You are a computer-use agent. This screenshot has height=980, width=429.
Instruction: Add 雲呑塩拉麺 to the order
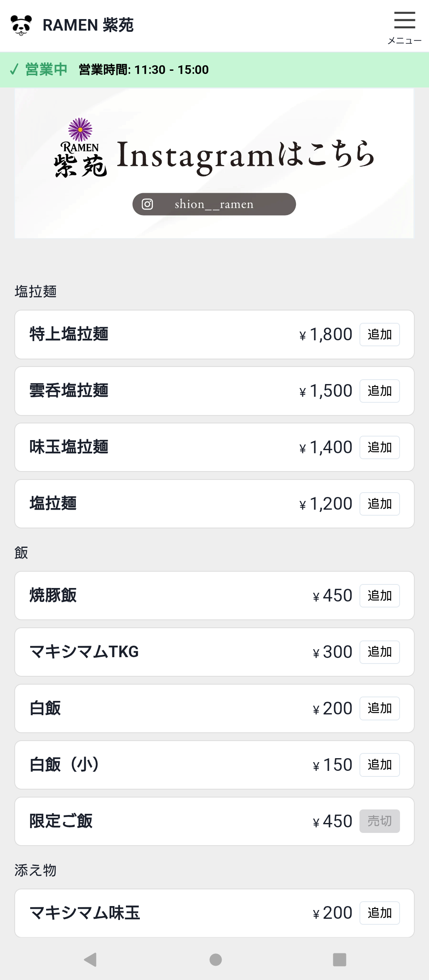(x=379, y=391)
